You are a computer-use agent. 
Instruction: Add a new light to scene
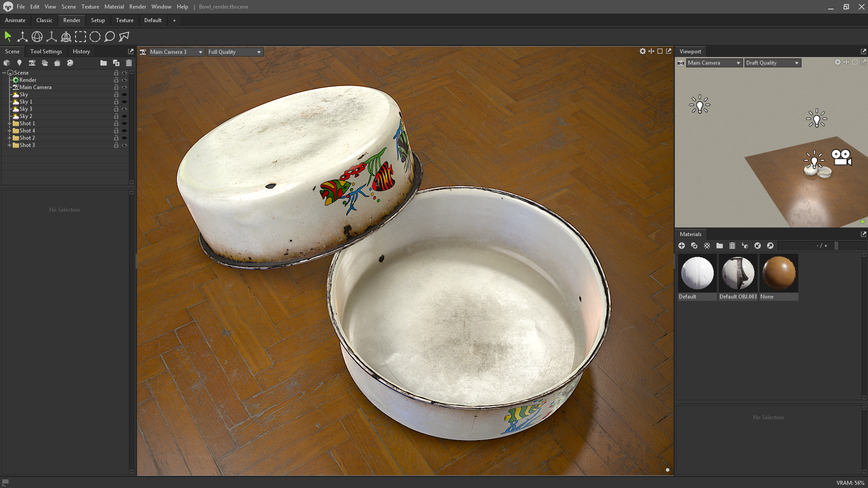point(19,63)
